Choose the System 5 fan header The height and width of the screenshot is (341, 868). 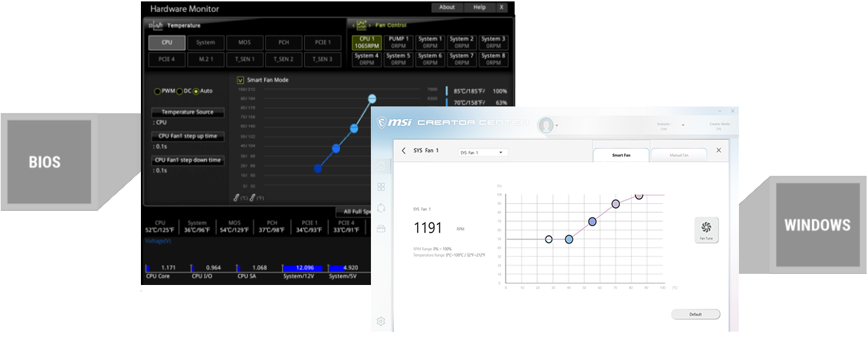(x=398, y=59)
